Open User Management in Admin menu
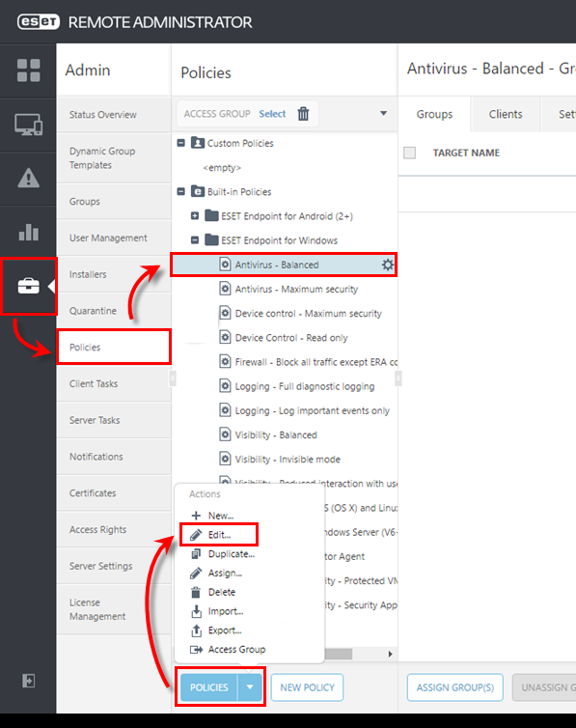Screen dimensions: 576x728 [x=114, y=238]
